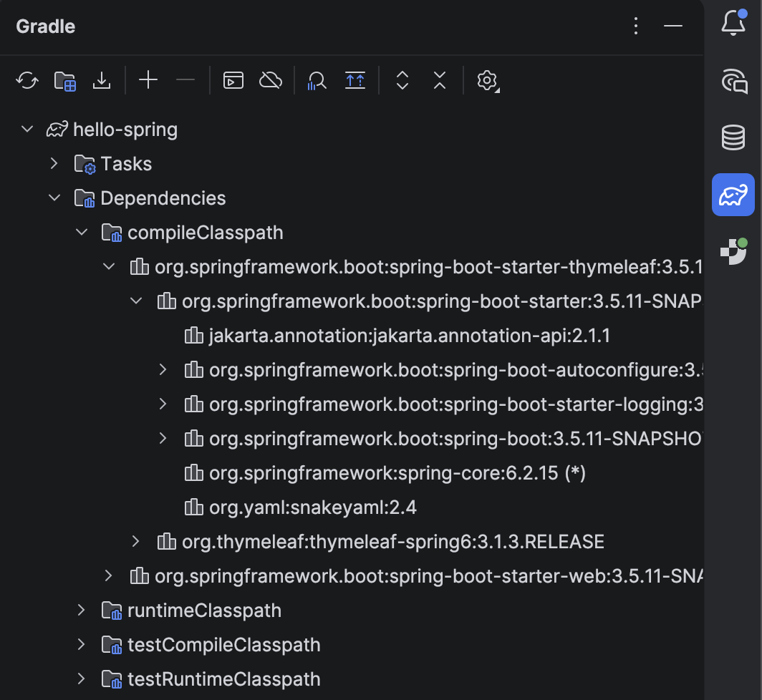This screenshot has height=700, width=762.
Task: Click plus icon to link Gradle project
Action: coord(148,79)
